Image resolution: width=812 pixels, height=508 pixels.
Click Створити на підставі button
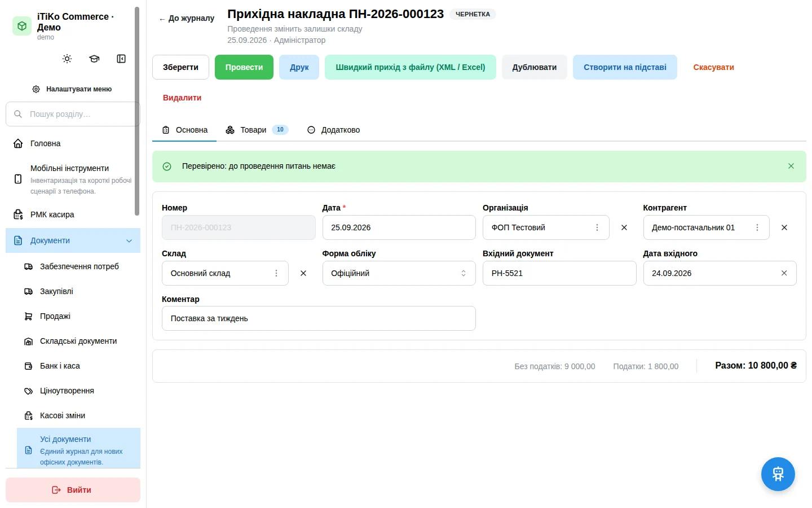point(625,67)
